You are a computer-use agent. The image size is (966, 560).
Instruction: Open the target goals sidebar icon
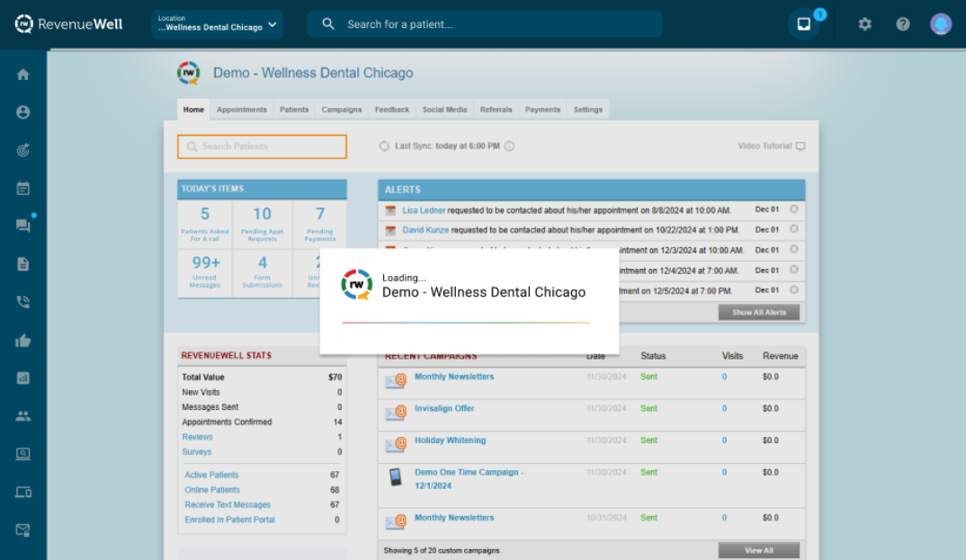22,150
